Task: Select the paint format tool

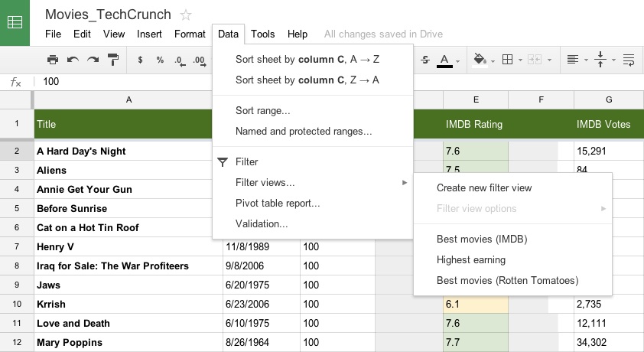Action: (x=113, y=60)
